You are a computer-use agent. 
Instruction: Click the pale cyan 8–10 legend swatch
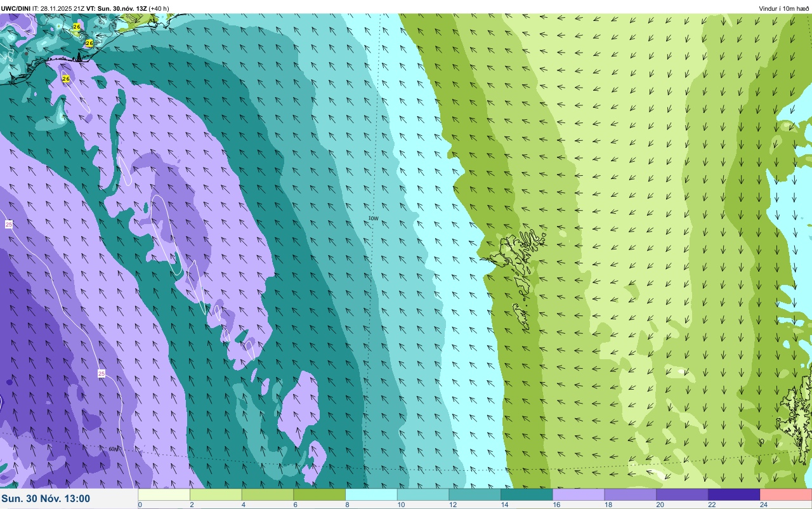(371, 494)
